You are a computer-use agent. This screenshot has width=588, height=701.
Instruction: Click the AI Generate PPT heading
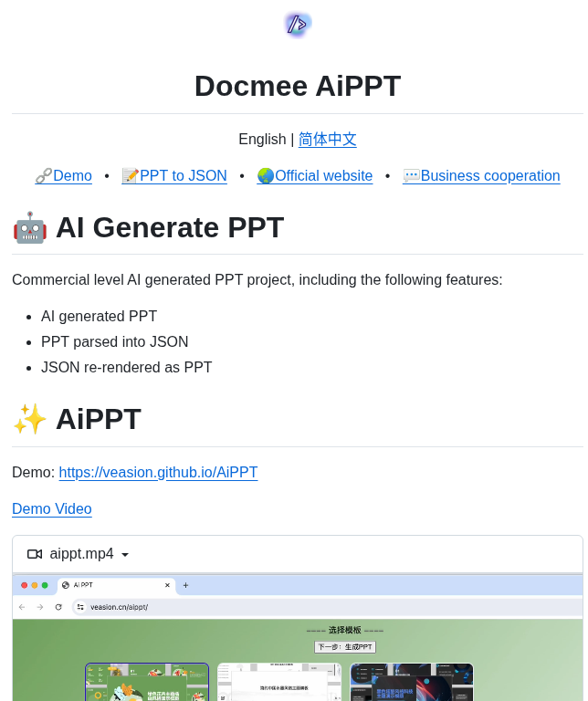[x=170, y=227]
